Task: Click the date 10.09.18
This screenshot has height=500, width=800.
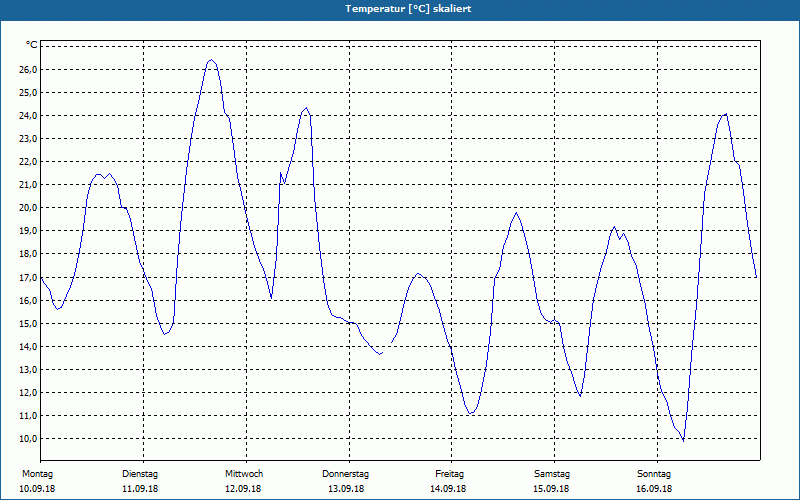Action: pyautogui.click(x=37, y=489)
